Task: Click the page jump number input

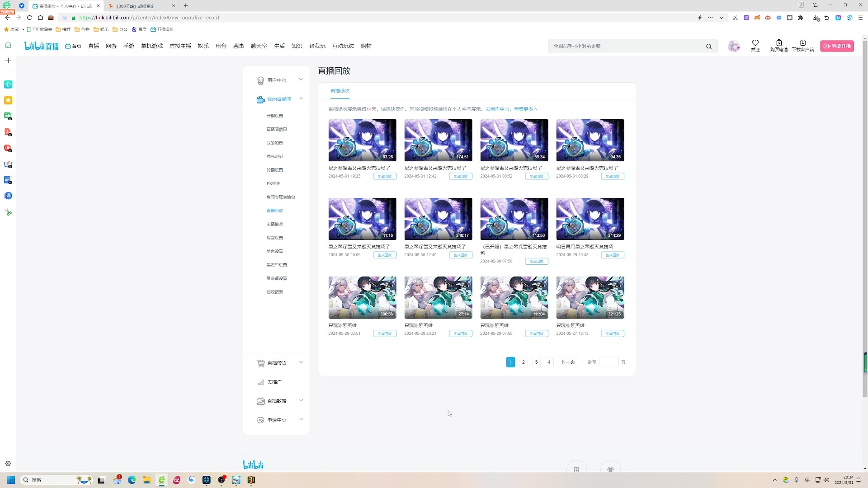Action: pos(609,362)
